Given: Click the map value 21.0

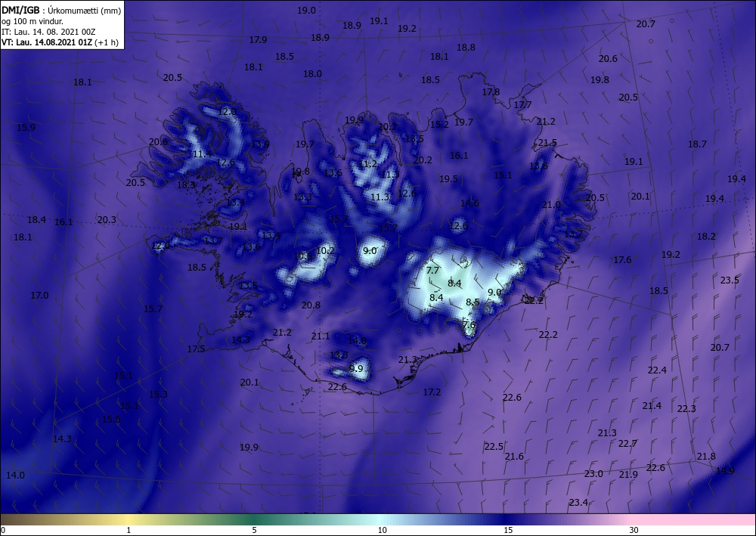Looking at the screenshot, I should [x=551, y=204].
